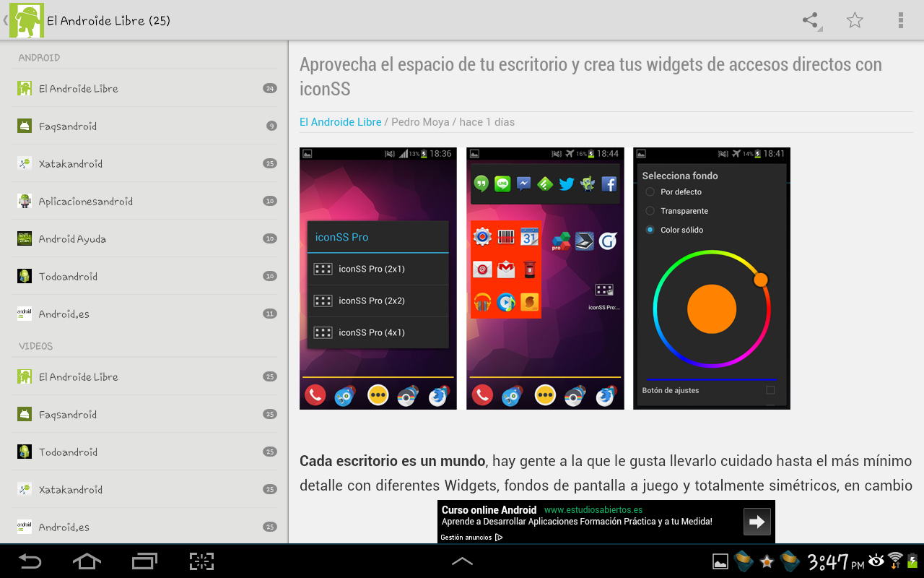Image resolution: width=924 pixels, height=578 pixels.
Task: Open the screenshot showing the iconSS Pro widget list
Action: 378,279
